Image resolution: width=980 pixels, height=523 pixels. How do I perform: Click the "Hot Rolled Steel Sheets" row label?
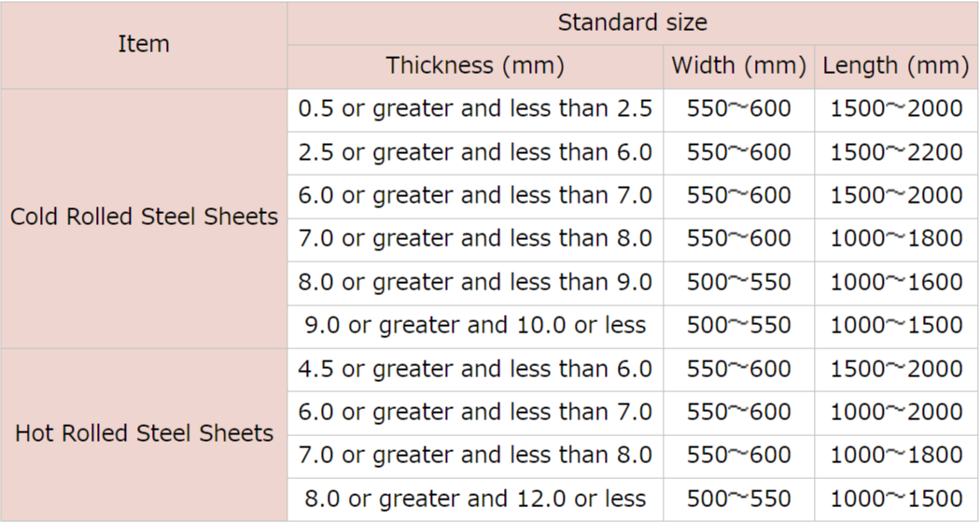click(144, 433)
